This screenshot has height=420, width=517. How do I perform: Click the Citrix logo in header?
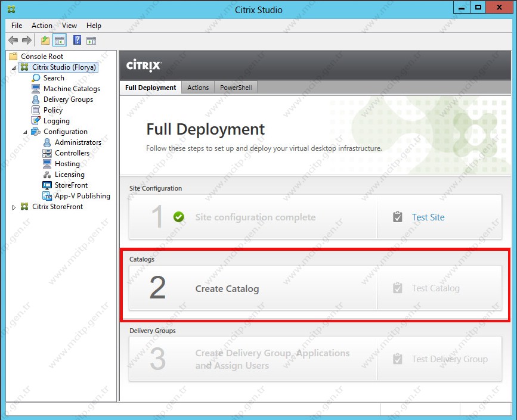click(x=143, y=66)
